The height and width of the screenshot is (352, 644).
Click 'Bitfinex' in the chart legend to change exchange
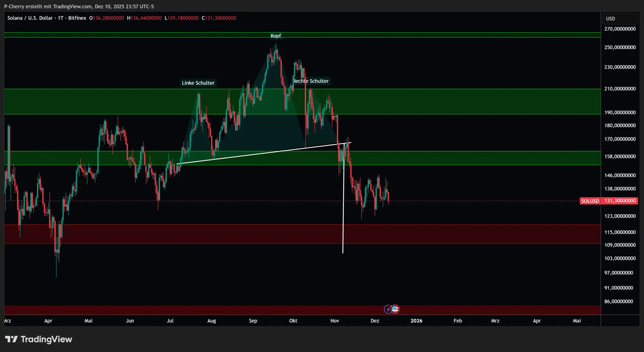tap(77, 18)
